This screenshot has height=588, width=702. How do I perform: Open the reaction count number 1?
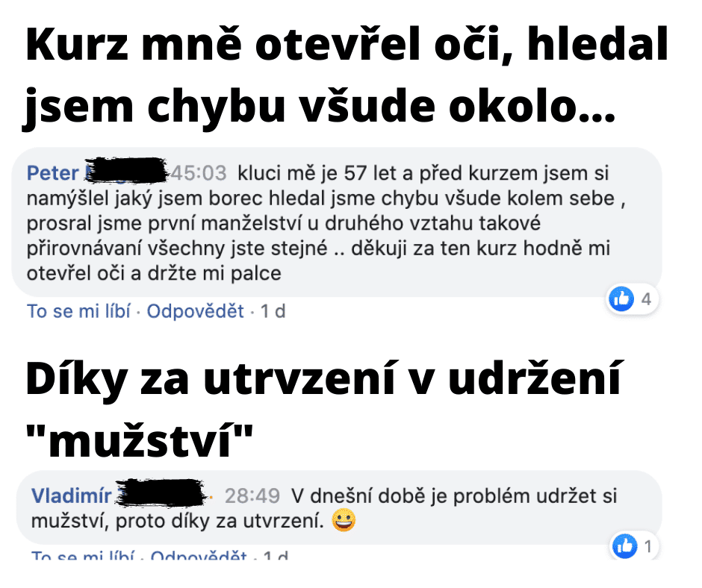click(x=647, y=546)
